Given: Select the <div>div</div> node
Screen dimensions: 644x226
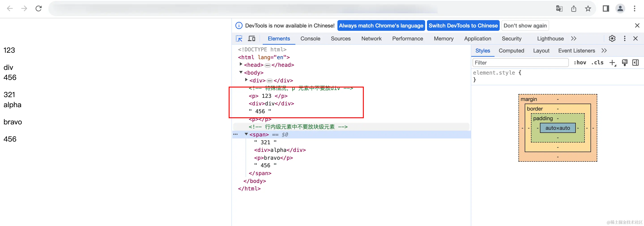Looking at the screenshot, I should tap(271, 104).
